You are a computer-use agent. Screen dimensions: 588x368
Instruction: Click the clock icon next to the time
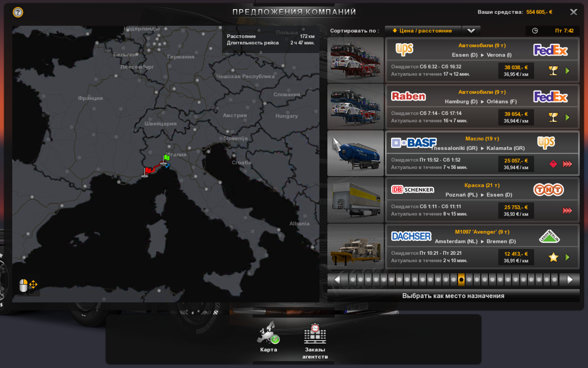pos(535,31)
